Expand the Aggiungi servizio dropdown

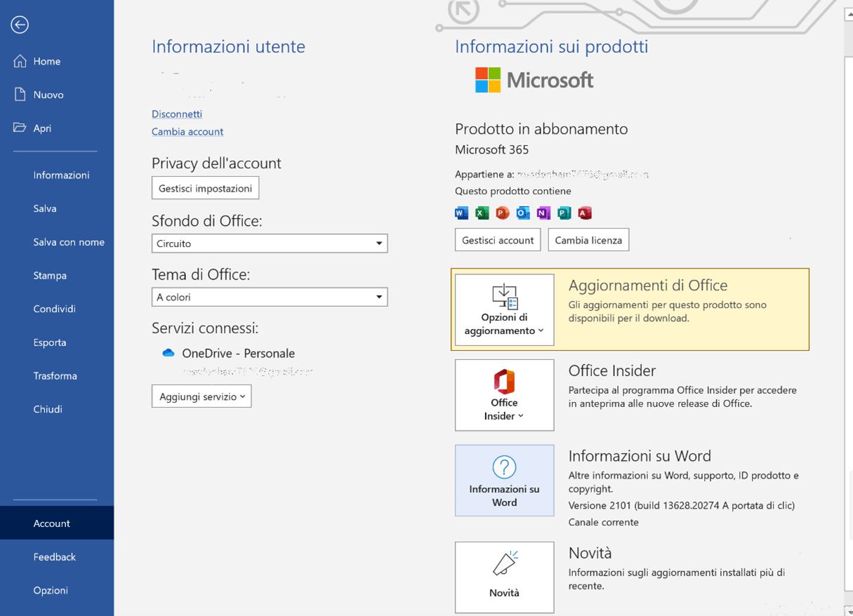coord(201,396)
